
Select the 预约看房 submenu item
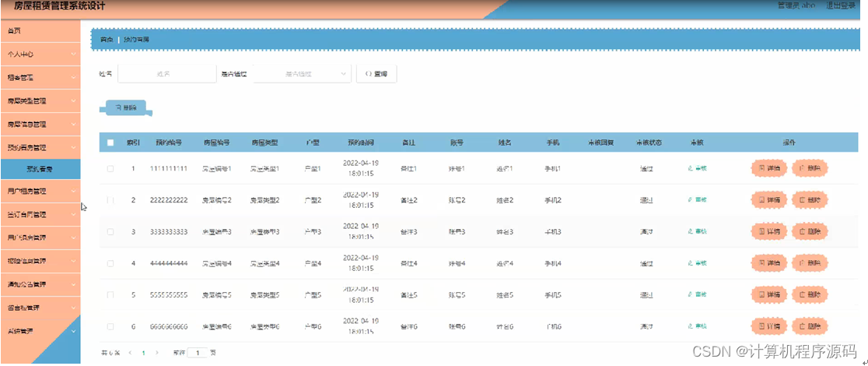pyautogui.click(x=40, y=168)
